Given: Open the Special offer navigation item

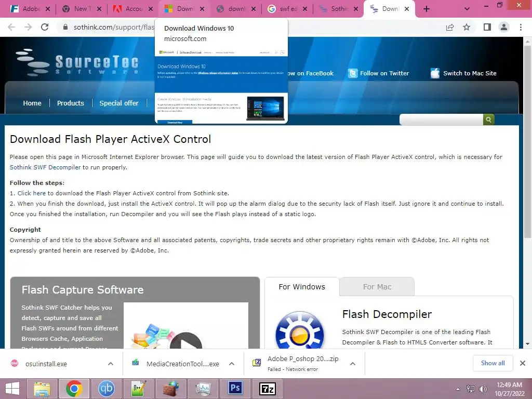Looking at the screenshot, I should tap(119, 103).
